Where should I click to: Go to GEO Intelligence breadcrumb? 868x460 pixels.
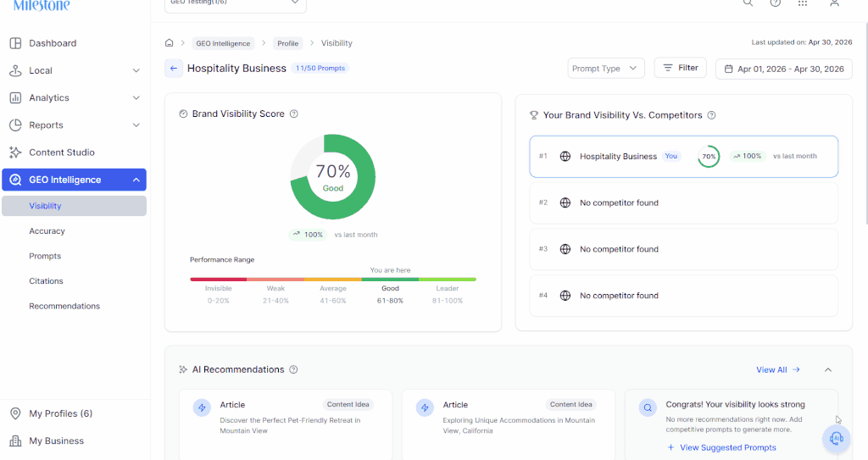pyautogui.click(x=223, y=43)
